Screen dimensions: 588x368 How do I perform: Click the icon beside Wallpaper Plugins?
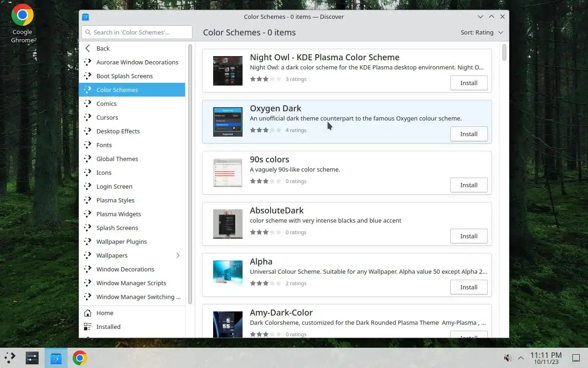(88, 241)
